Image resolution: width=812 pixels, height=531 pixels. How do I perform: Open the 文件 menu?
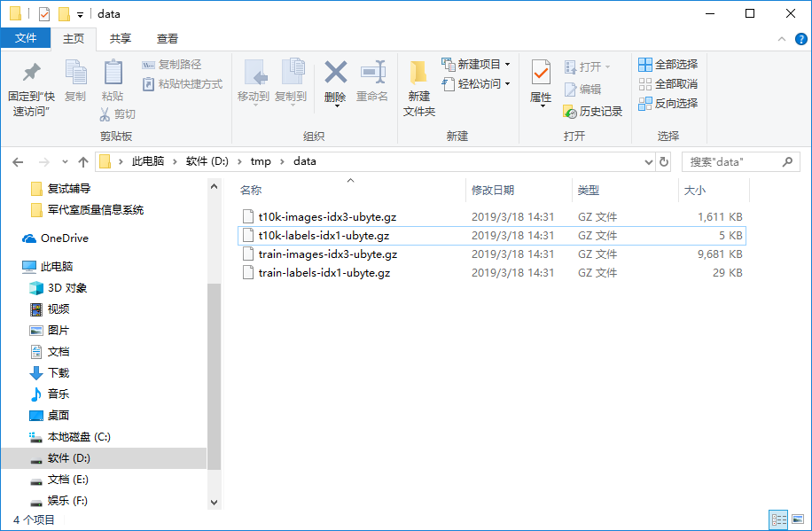[27, 39]
